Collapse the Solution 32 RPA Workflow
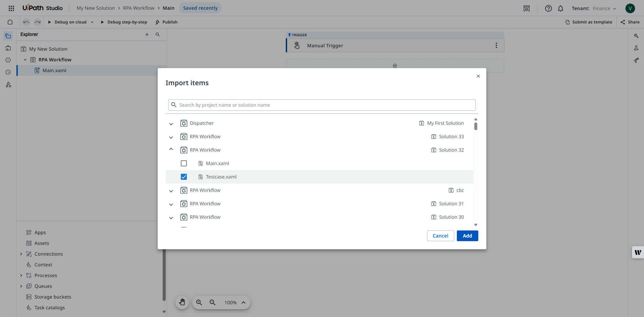The width and height of the screenshot is (644, 317). [x=171, y=150]
